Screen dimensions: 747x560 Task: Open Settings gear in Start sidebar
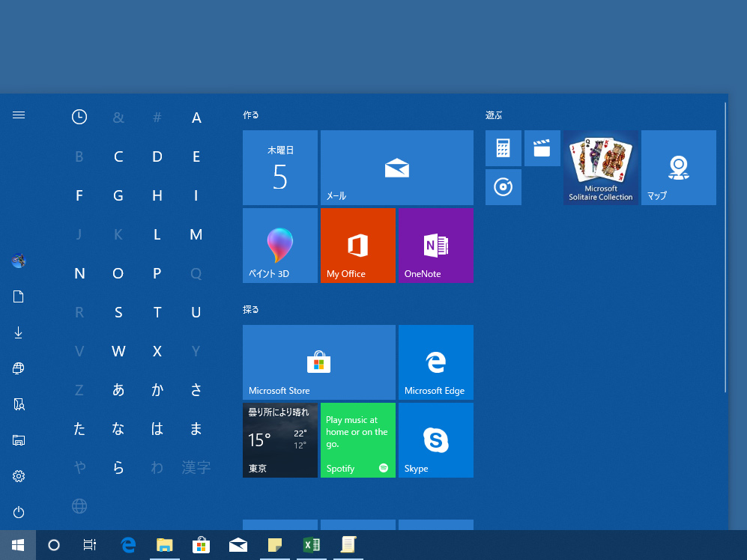click(x=19, y=476)
